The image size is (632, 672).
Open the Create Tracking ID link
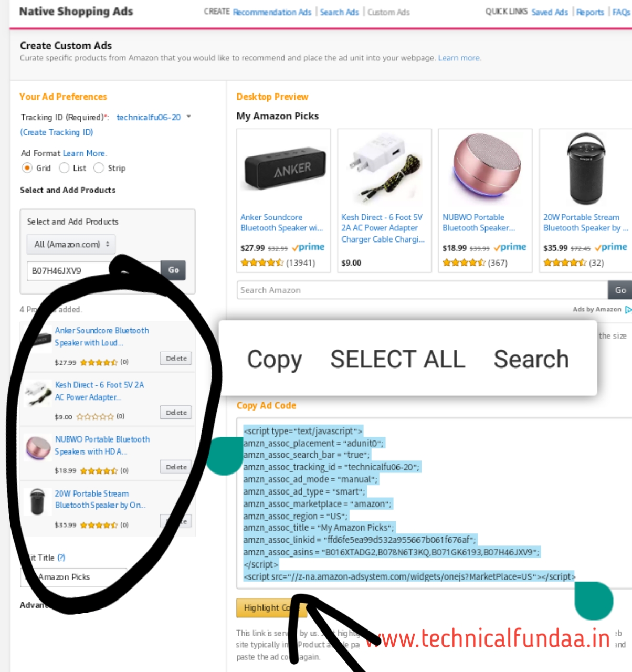click(57, 132)
